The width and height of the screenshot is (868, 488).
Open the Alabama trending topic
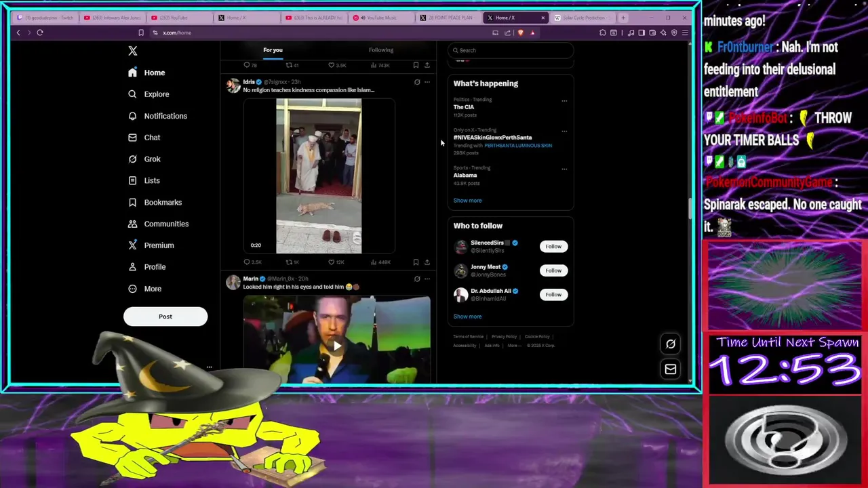pyautogui.click(x=465, y=176)
